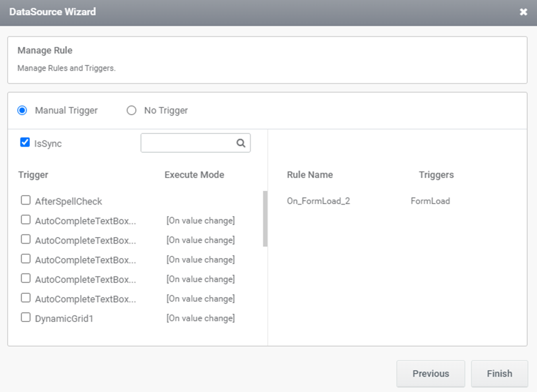Uncheck the IsSync checkbox
Viewport: 537px width, 392px height.
pyautogui.click(x=25, y=142)
